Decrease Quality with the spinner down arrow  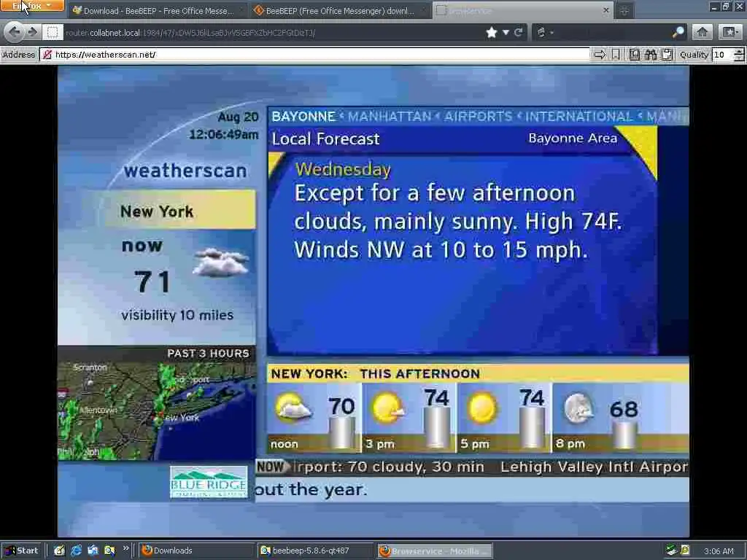(739, 58)
